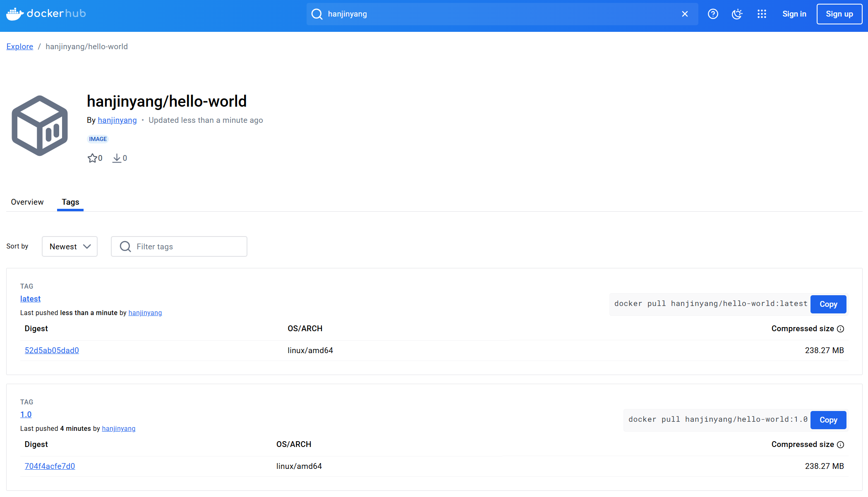Copy the 1.0 tag pull command
This screenshot has height=497, width=868.
(828, 420)
